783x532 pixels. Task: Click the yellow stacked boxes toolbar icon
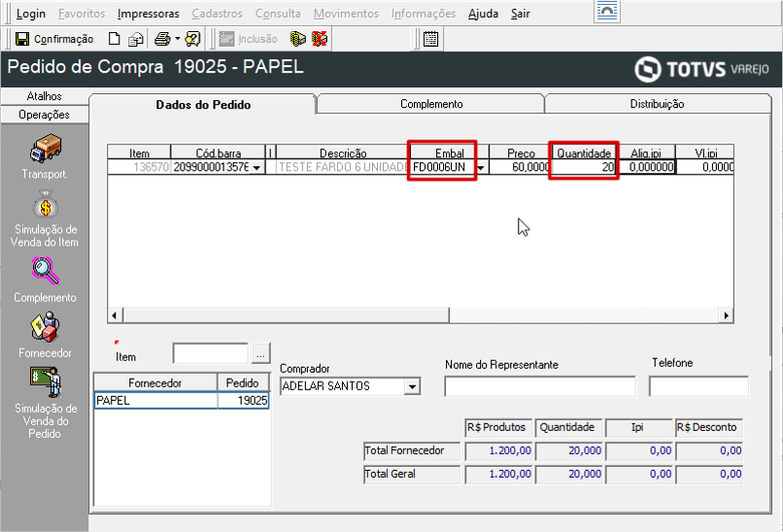(x=297, y=39)
